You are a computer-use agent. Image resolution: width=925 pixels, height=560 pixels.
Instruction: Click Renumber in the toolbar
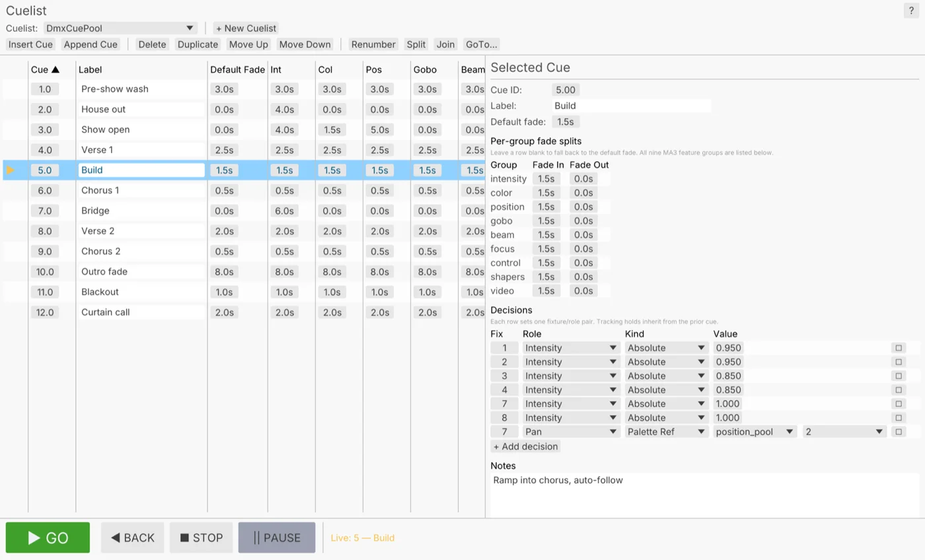click(373, 44)
